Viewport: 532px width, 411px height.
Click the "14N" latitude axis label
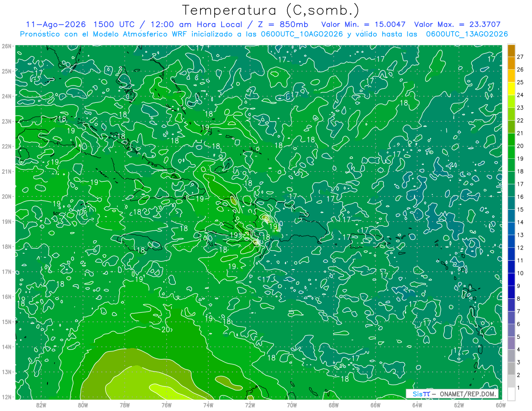[6, 347]
